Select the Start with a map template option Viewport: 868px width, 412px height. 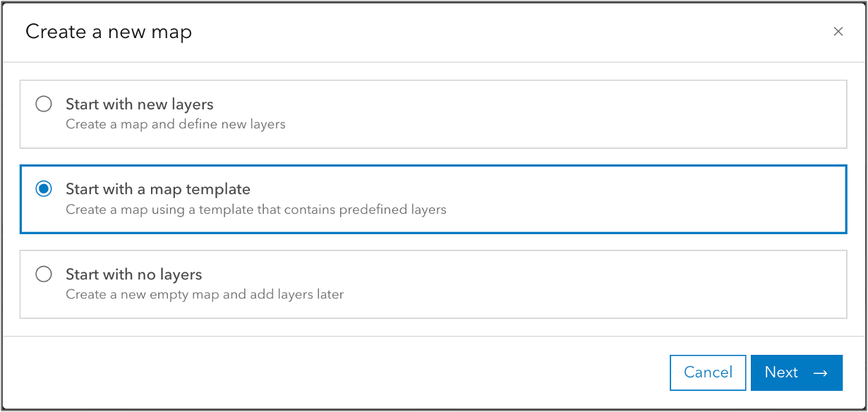(43, 188)
